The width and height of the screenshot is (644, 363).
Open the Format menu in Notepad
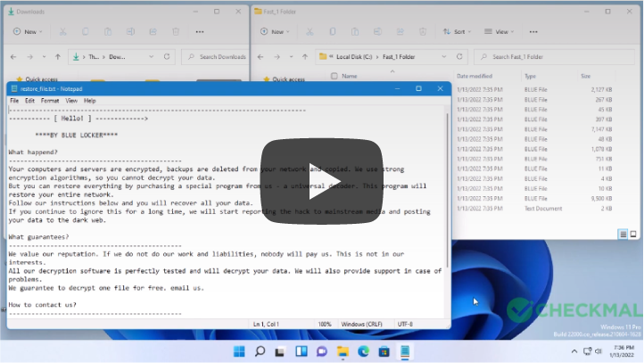pyautogui.click(x=50, y=101)
